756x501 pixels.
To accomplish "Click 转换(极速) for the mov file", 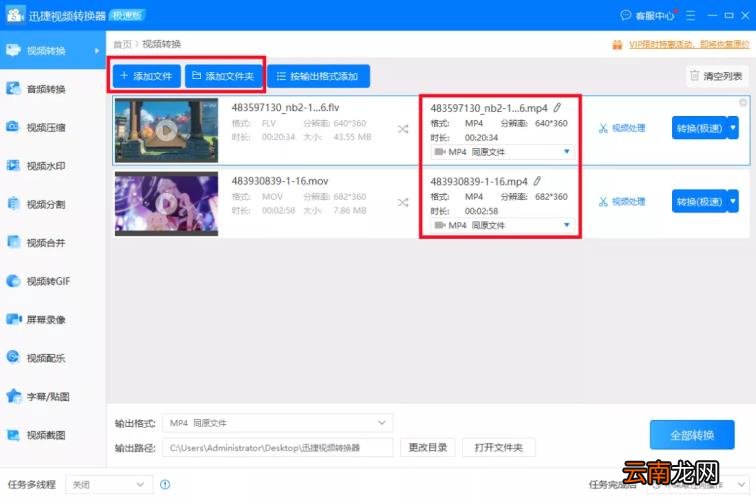I will [699, 202].
